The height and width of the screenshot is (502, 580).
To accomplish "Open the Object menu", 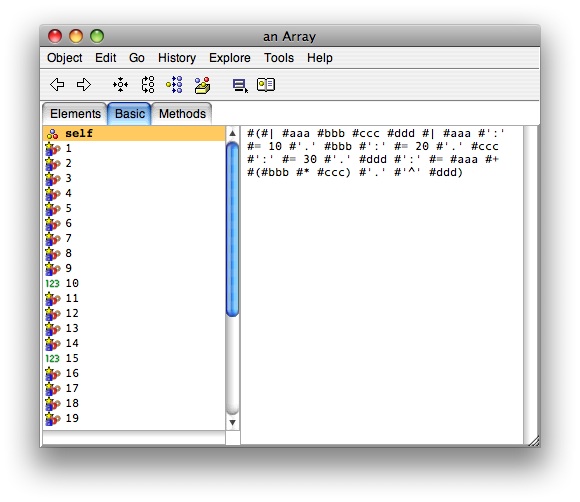I will (x=64, y=58).
